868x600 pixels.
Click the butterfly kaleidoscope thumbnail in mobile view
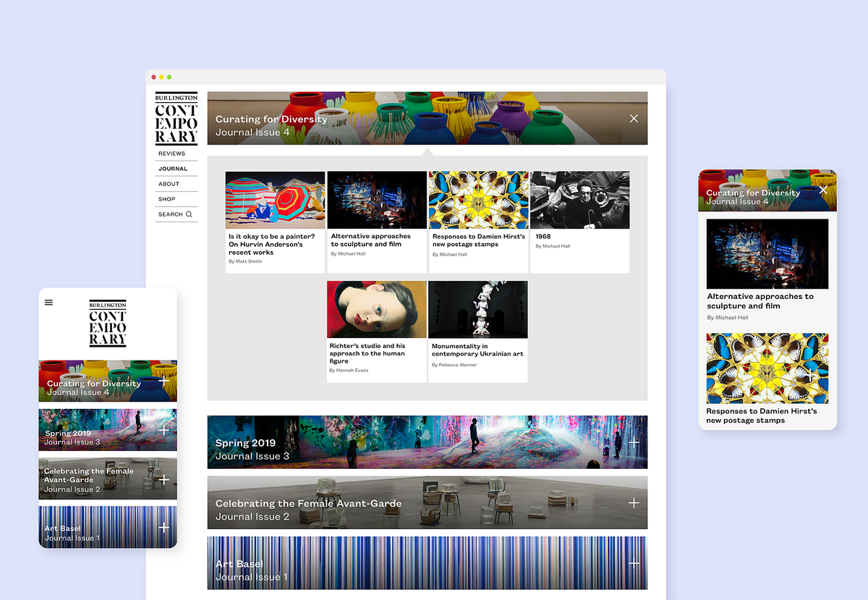coord(767,367)
